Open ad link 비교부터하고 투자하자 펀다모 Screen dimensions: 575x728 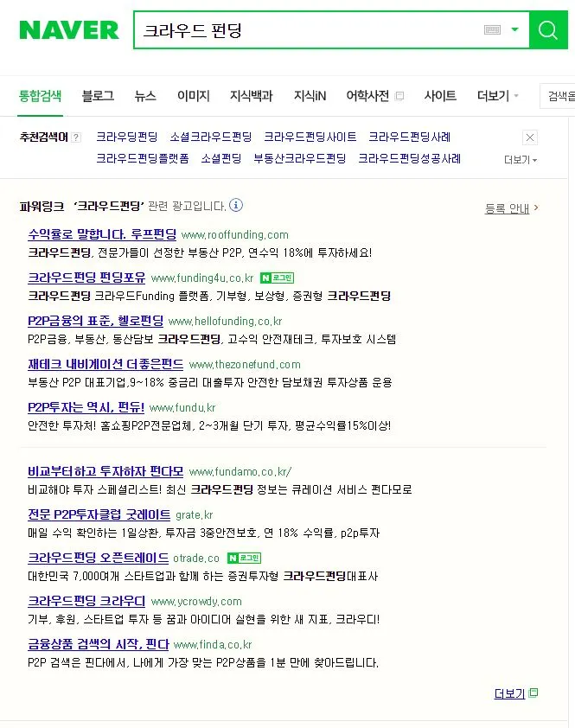coord(105,471)
